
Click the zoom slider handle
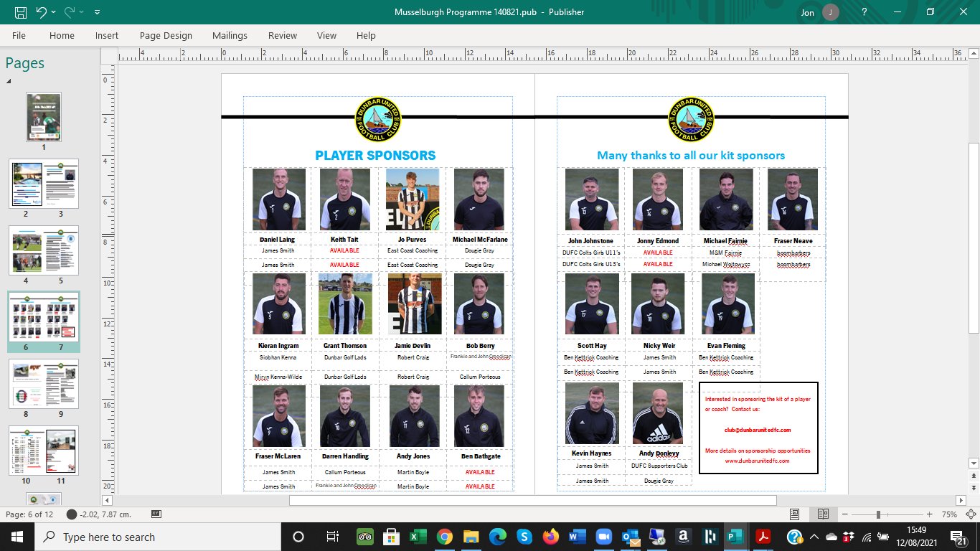coord(878,514)
